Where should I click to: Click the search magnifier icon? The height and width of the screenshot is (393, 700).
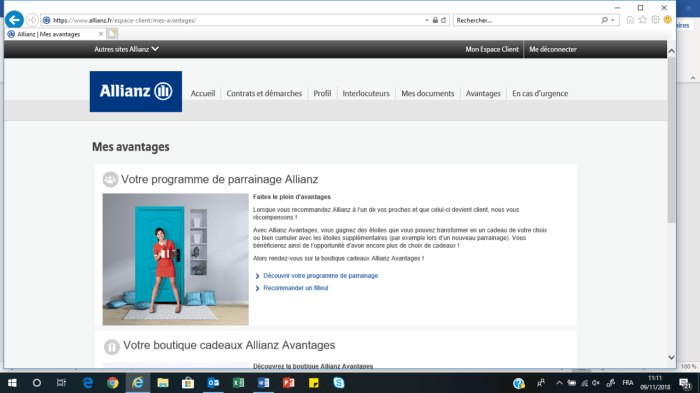(604, 20)
